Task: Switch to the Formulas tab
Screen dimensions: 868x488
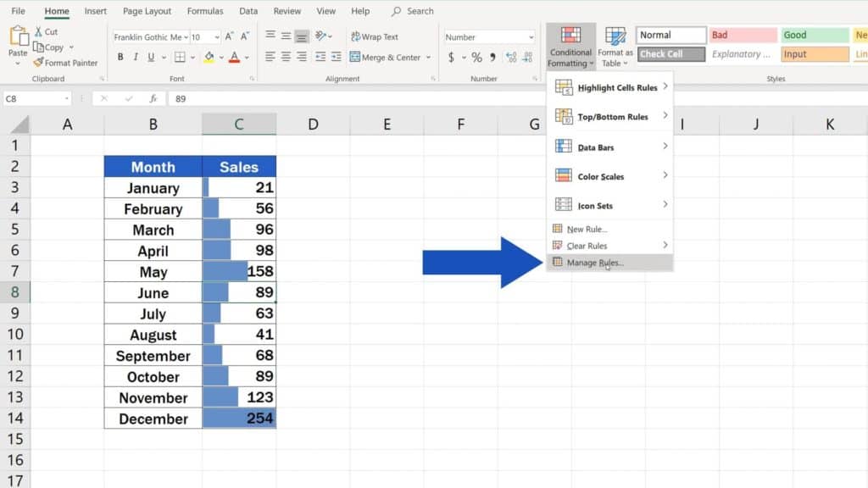Action: 205,11
